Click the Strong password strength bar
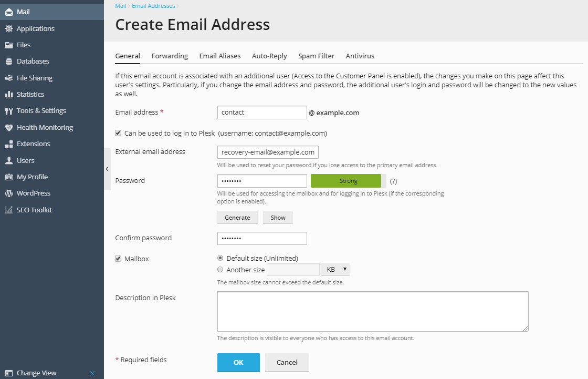This screenshot has height=379, width=588. tap(346, 180)
